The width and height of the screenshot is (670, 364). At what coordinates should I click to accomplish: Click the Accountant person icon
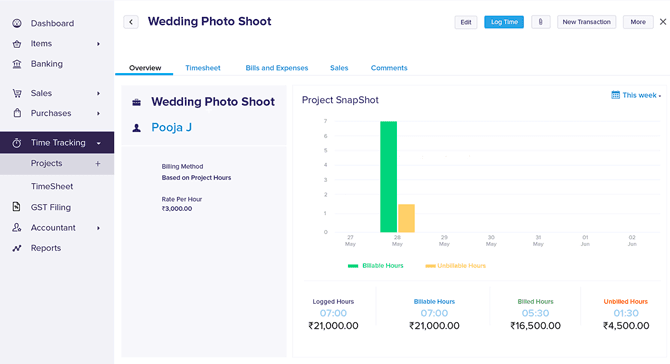click(17, 228)
